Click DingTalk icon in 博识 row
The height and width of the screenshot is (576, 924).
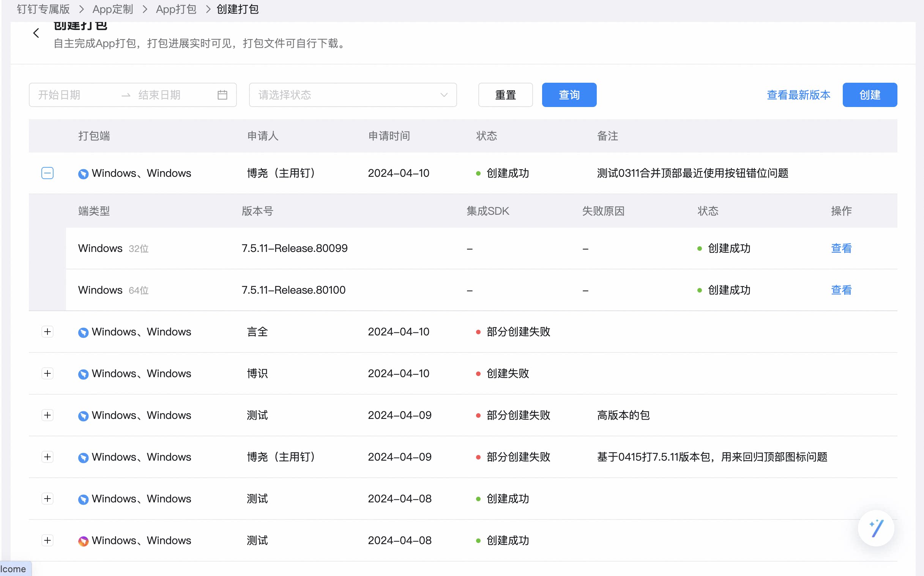click(83, 374)
